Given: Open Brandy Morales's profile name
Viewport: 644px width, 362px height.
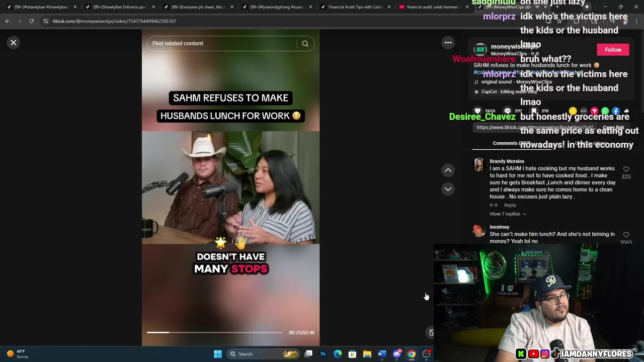Looking at the screenshot, I should [507, 161].
